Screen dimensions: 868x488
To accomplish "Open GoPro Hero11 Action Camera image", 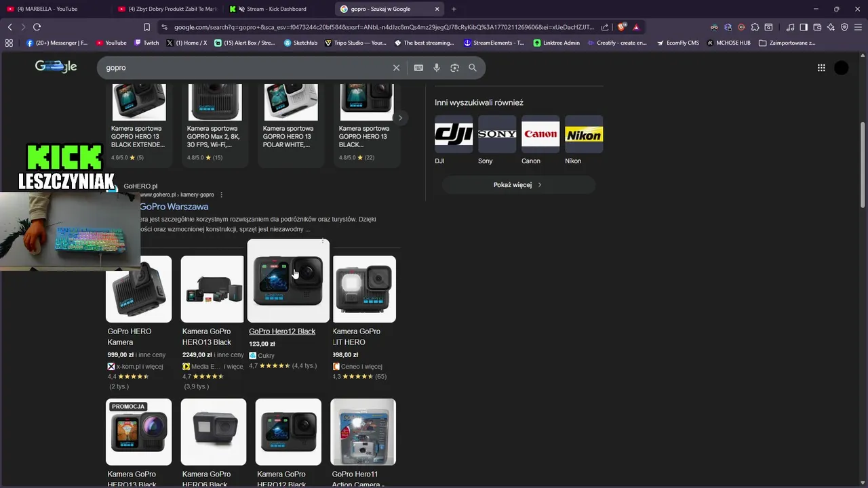I will 363,432.
